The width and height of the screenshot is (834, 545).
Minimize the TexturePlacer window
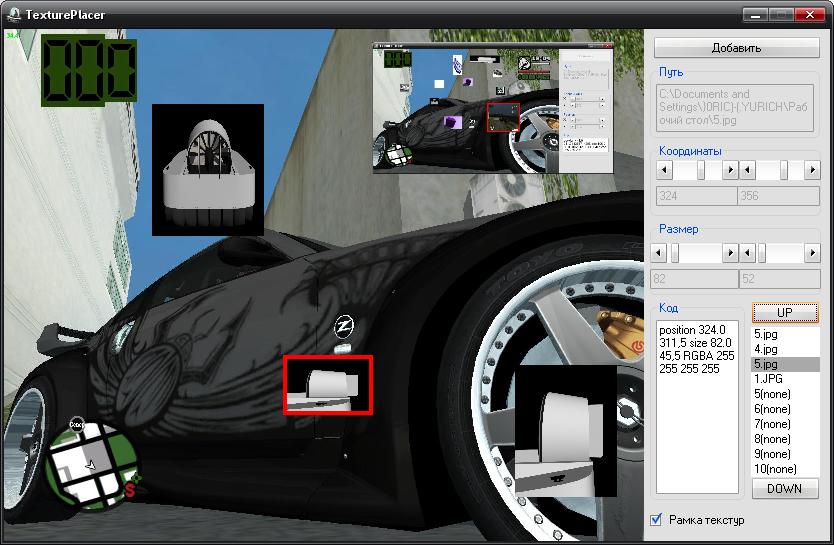point(755,14)
